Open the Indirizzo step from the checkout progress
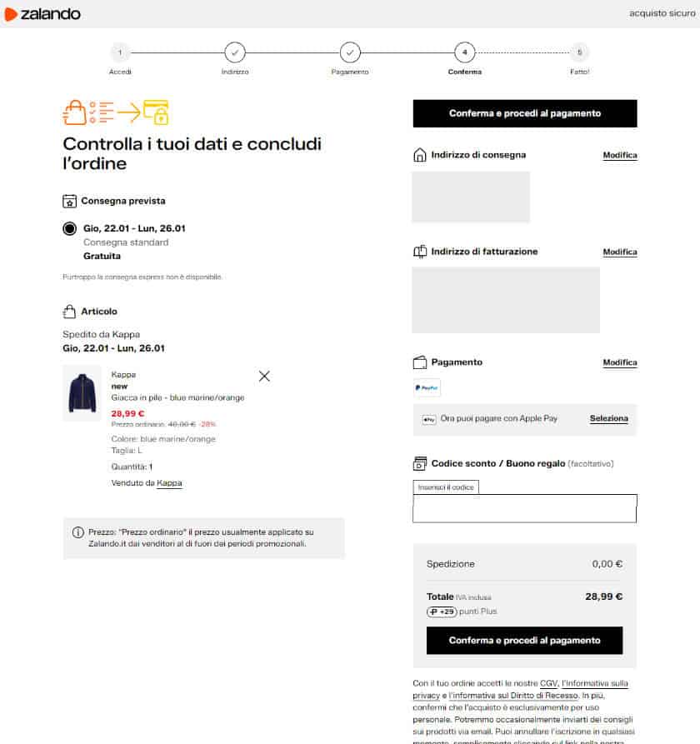The width and height of the screenshot is (700, 744). click(x=235, y=52)
